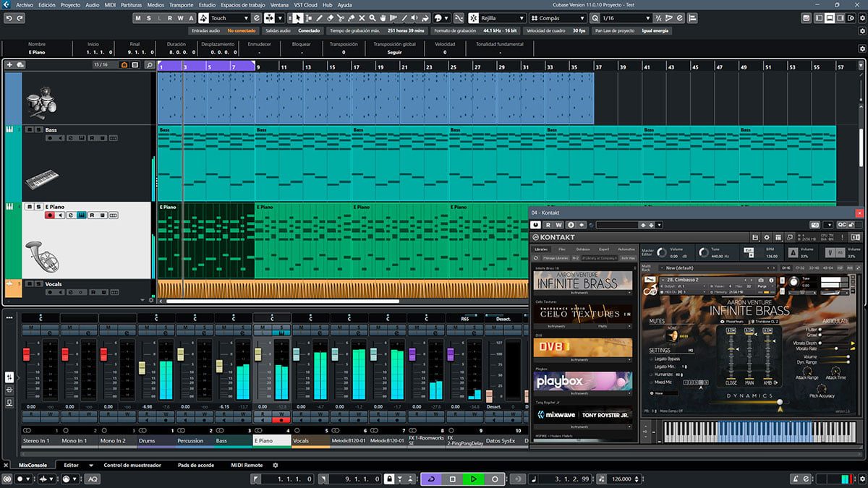Click the Kontakt metronome icon
Screen dimensions: 868x488
click(x=793, y=252)
